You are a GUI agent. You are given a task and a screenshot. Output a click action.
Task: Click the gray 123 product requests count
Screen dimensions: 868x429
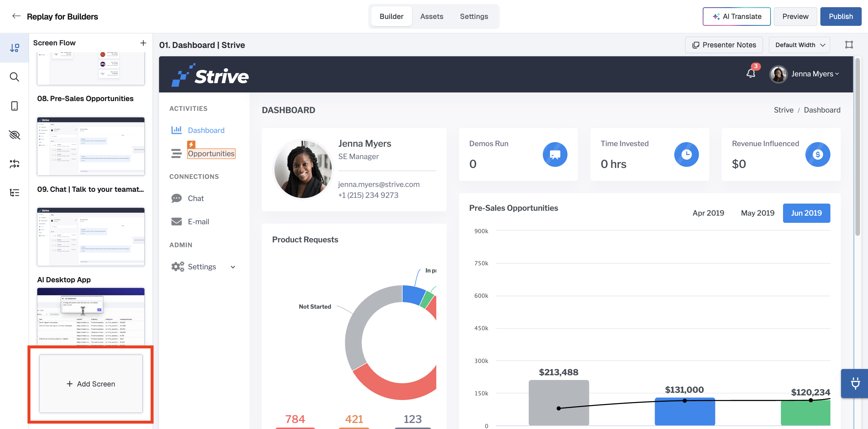coord(412,419)
